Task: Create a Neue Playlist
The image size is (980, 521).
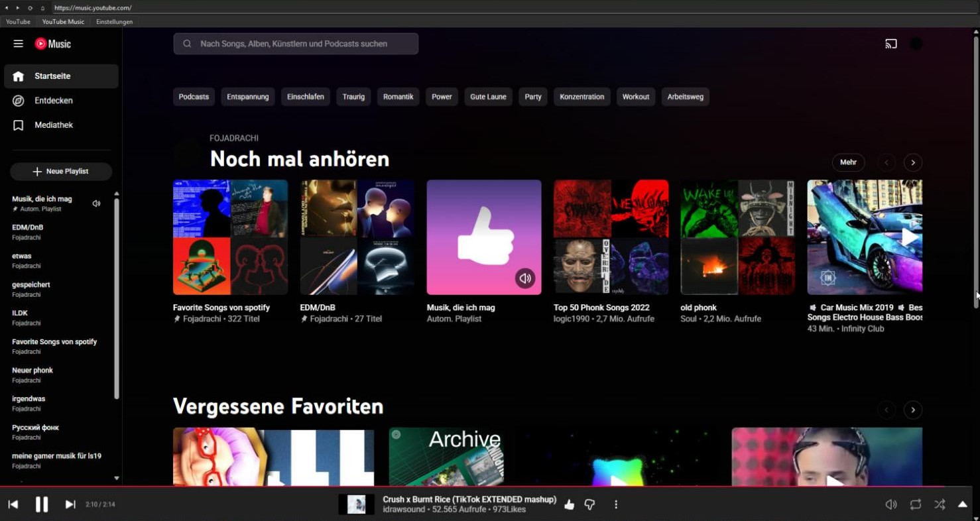Action: click(x=61, y=171)
